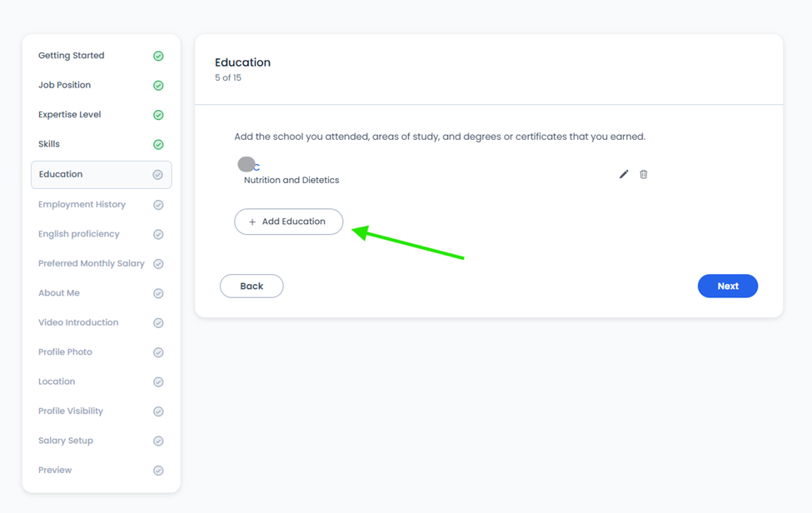Click the Back button

pos(252,286)
